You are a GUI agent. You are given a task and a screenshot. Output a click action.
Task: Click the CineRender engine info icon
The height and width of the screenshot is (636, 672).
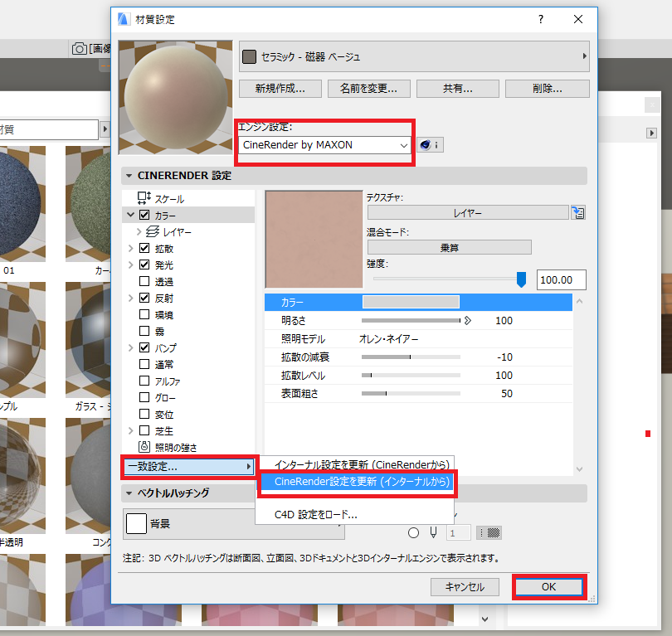click(430, 145)
